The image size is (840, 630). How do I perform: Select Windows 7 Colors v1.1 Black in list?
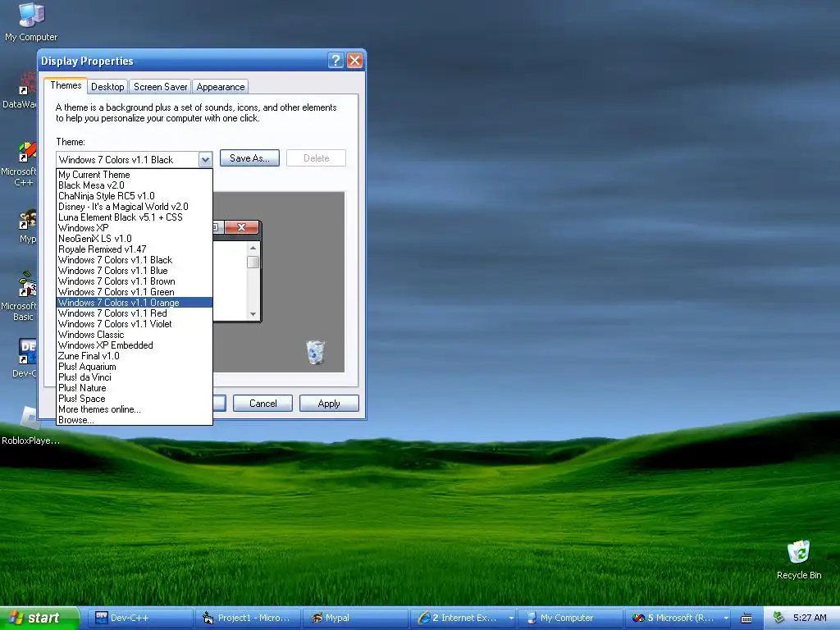[135, 260]
